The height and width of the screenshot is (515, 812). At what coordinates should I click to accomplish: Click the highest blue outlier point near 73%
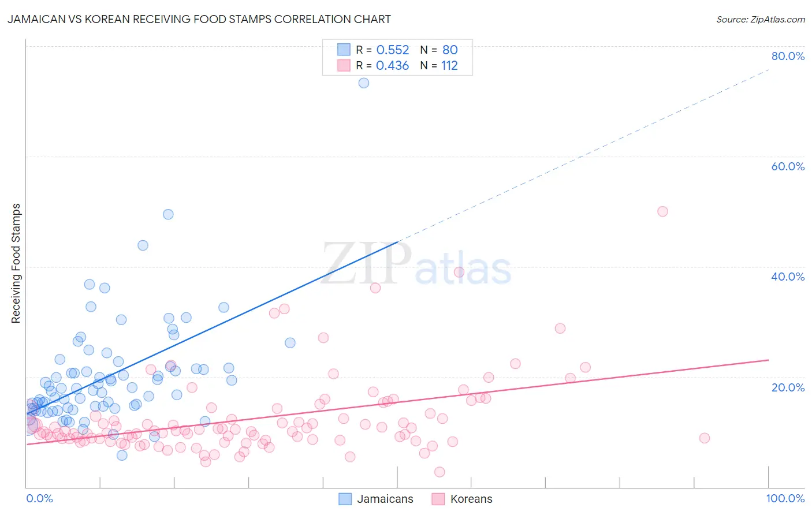point(364,83)
